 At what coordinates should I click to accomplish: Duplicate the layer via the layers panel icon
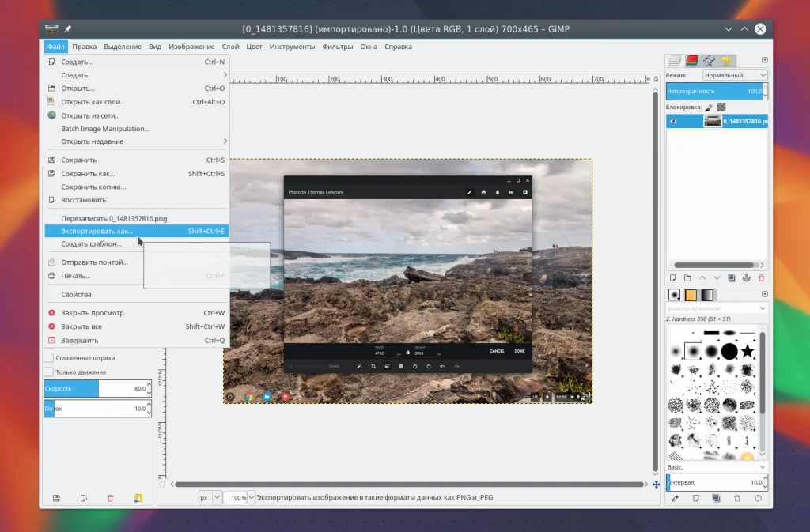tap(732, 277)
